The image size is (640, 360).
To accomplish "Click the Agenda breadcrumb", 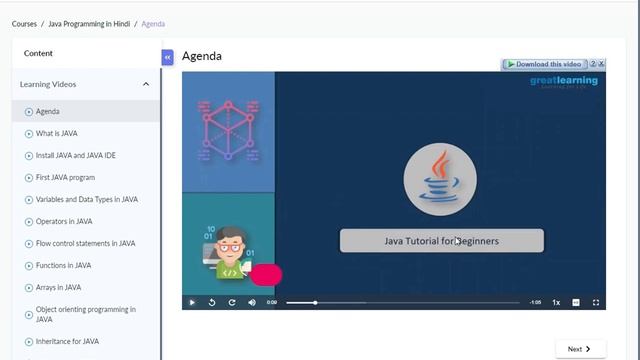I will [x=153, y=24].
